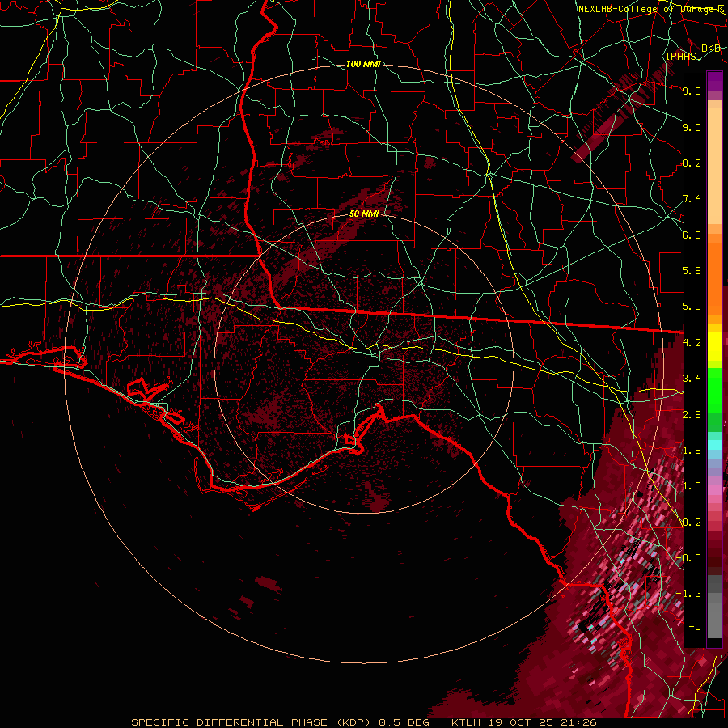This screenshot has width=728, height=728.
Task: Select the 0.2 scale label
Action: pyautogui.click(x=692, y=523)
